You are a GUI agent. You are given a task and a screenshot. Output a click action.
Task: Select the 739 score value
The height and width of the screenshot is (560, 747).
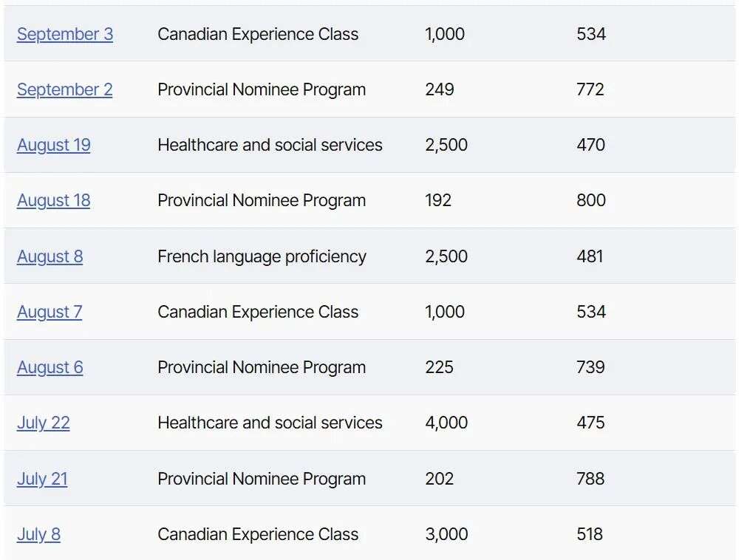[x=590, y=367]
